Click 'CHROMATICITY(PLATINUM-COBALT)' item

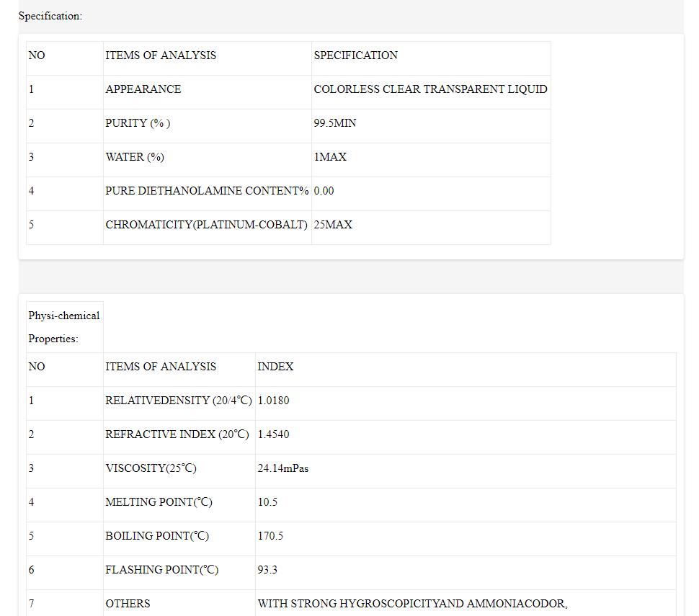[x=206, y=225]
